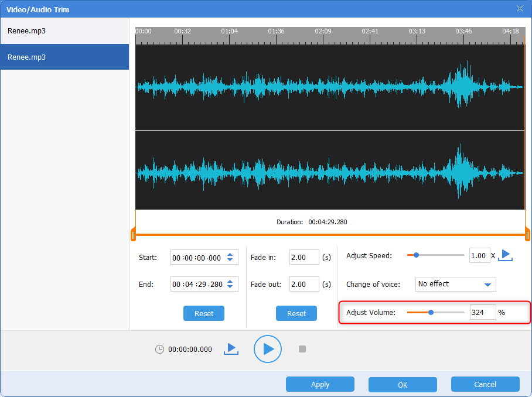This screenshot has height=397, width=532.
Task: Select the first Renee.mp3 file in list
Action: point(64,31)
